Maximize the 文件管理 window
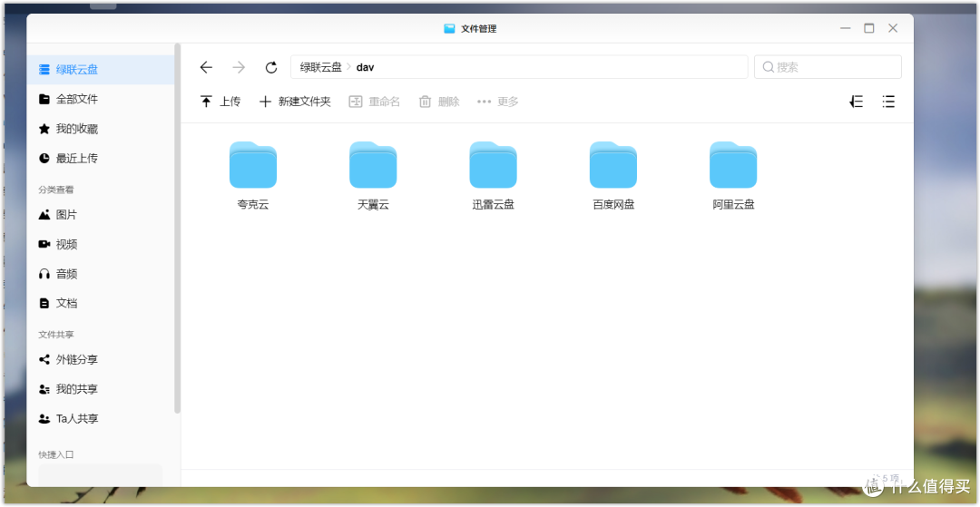 click(869, 29)
